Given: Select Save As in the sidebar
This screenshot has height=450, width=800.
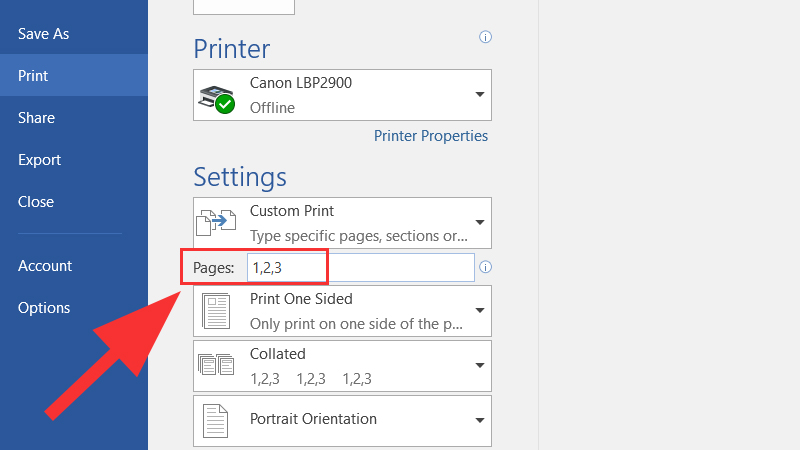Looking at the screenshot, I should [x=43, y=34].
